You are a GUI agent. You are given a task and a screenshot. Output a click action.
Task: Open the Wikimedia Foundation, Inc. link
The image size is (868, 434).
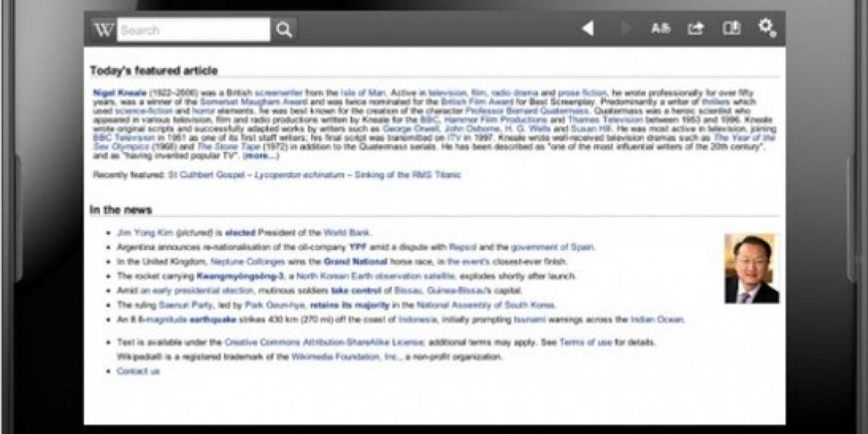pyautogui.click(x=346, y=357)
